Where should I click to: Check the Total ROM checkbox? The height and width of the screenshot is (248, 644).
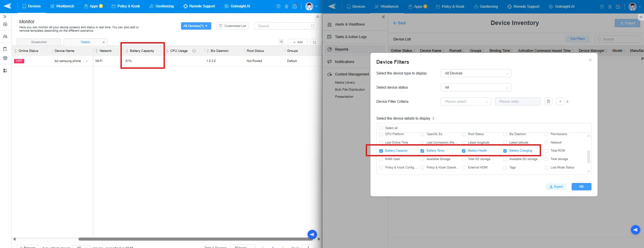[546, 151]
